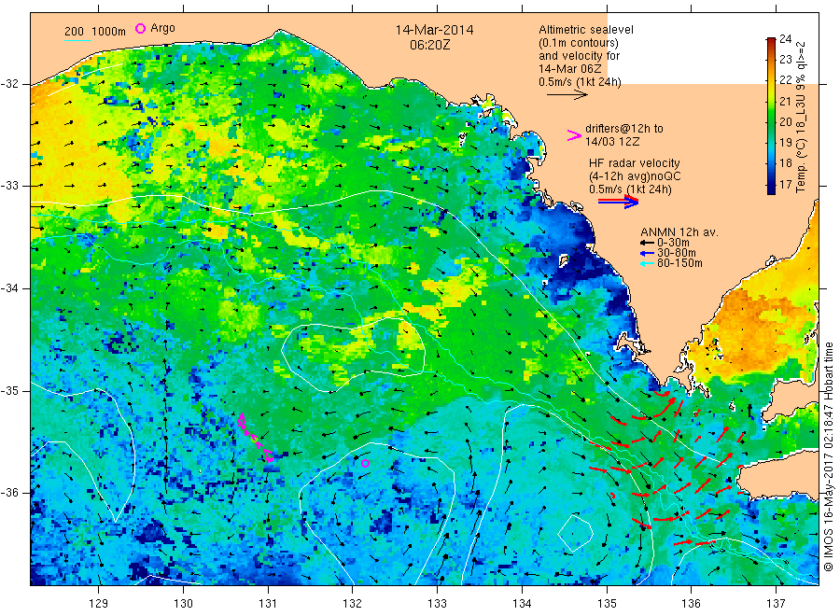Image resolution: width=840 pixels, height=616 pixels.
Task: Click the 24 label on temperature scale
Action: pos(785,38)
